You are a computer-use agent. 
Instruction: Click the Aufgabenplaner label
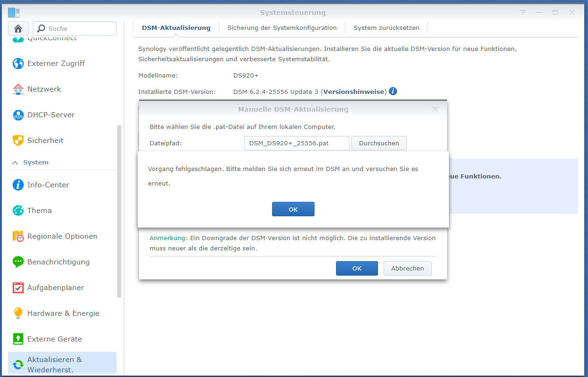pos(56,288)
